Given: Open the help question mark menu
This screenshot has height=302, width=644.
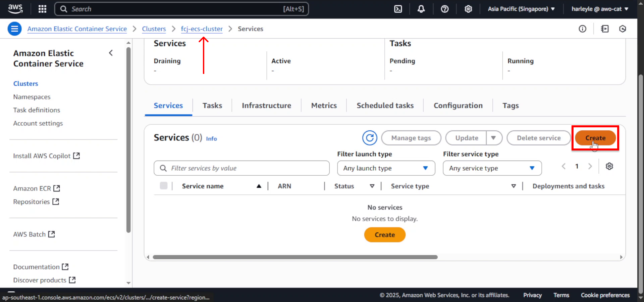Looking at the screenshot, I should point(445,9).
